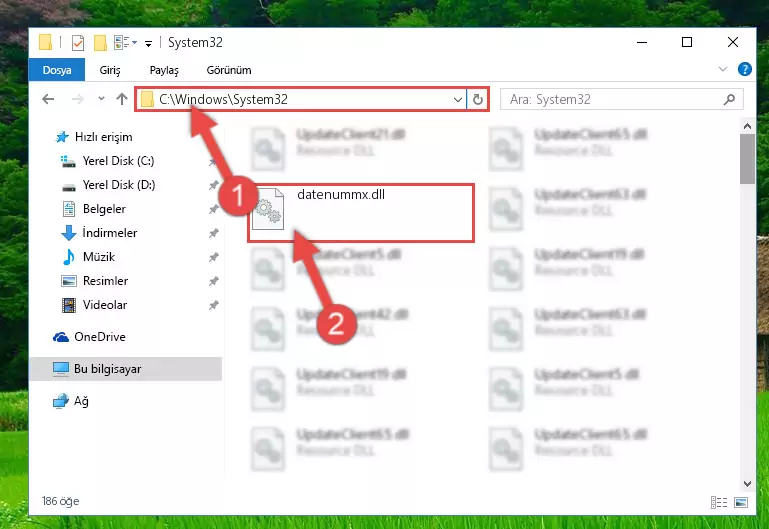769x529 pixels.
Task: Select Bu bilgisayar in the navigation pane
Action: coord(126,369)
